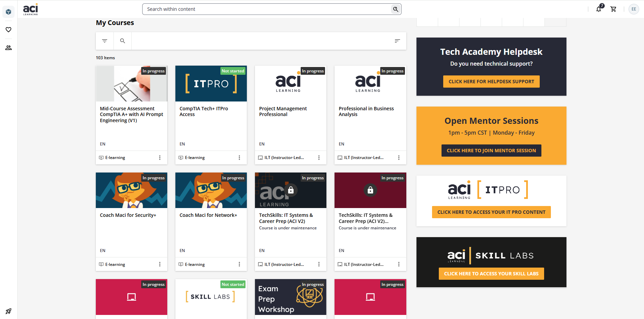Image resolution: width=644 pixels, height=319 pixels.
Task: Click the '1pm - 5pm CST | Monday - Friday' text
Action: point(491,133)
